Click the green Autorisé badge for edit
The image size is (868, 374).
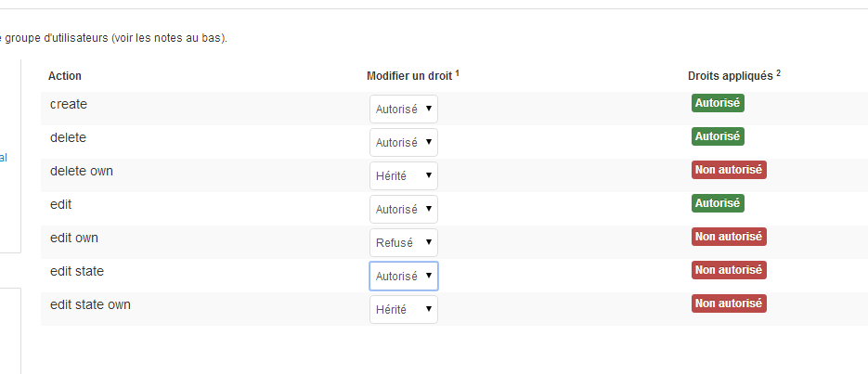click(718, 203)
